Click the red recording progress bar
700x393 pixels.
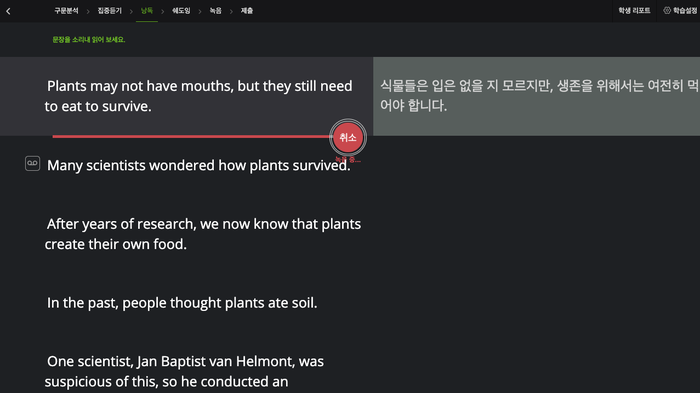coord(192,136)
